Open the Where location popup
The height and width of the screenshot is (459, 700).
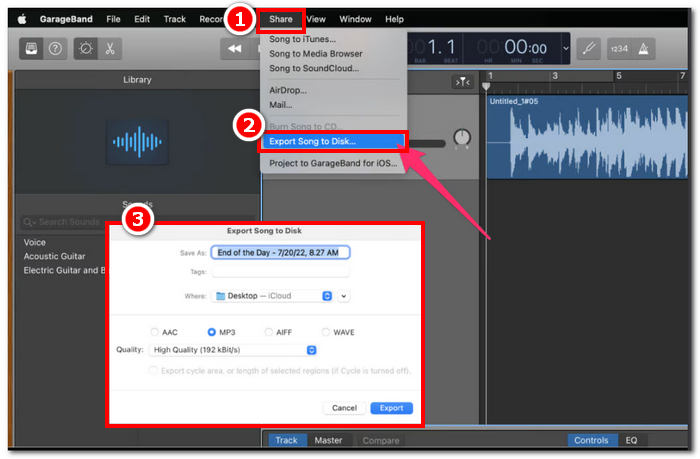click(272, 296)
